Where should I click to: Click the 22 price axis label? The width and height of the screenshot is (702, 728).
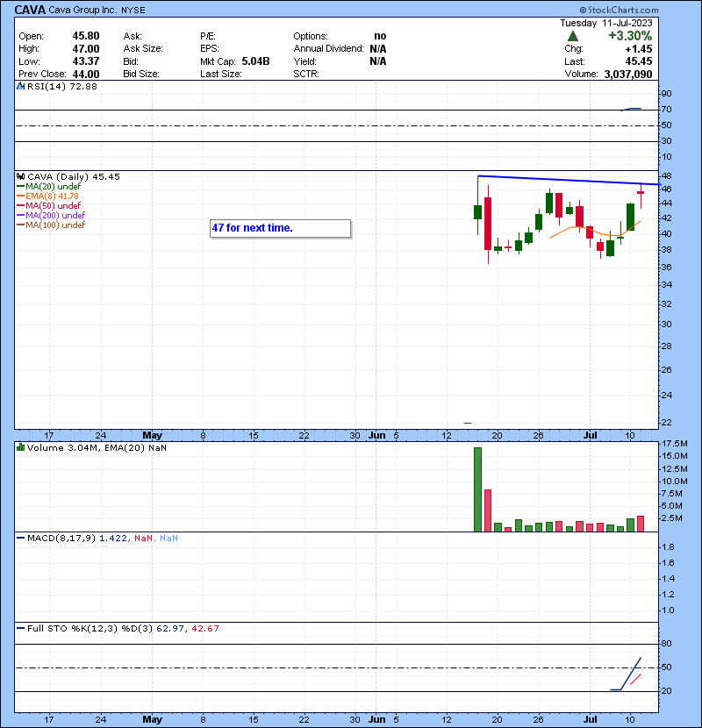666,423
